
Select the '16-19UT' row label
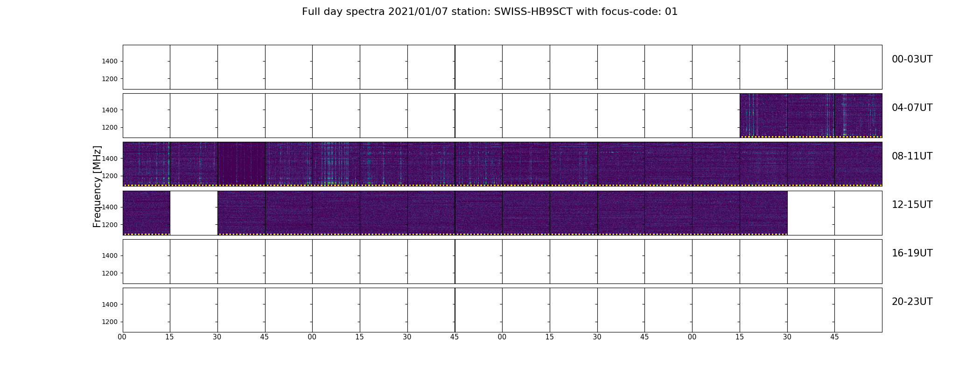click(912, 253)
